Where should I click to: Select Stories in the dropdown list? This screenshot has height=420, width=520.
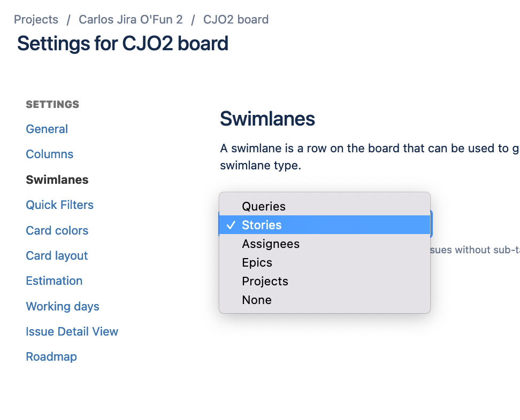[262, 225]
